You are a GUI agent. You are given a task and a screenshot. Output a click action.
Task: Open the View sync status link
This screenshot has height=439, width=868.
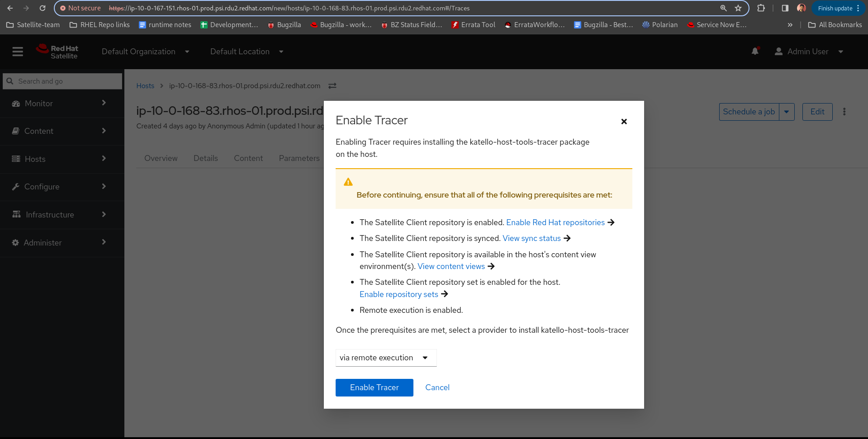pyautogui.click(x=531, y=238)
